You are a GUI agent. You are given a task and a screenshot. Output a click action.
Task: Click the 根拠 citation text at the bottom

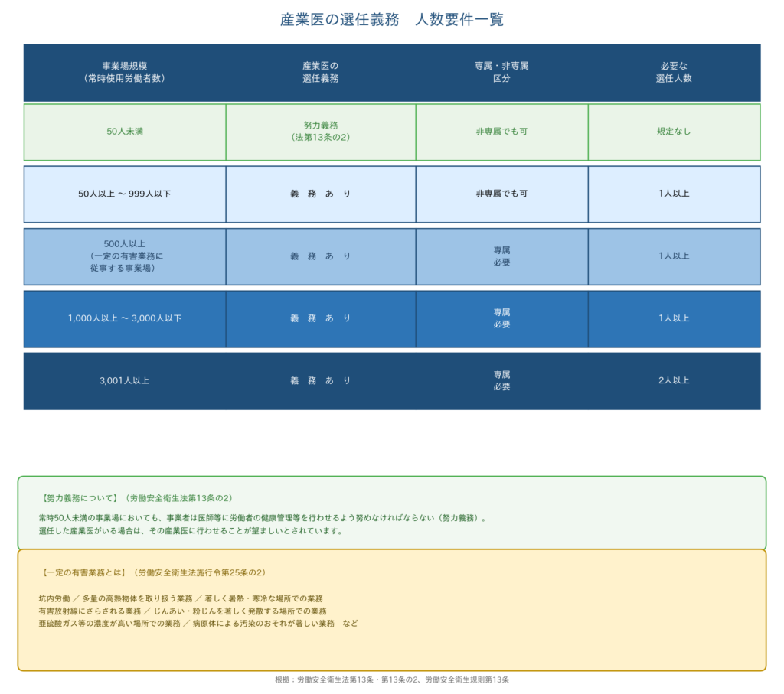[x=392, y=677]
